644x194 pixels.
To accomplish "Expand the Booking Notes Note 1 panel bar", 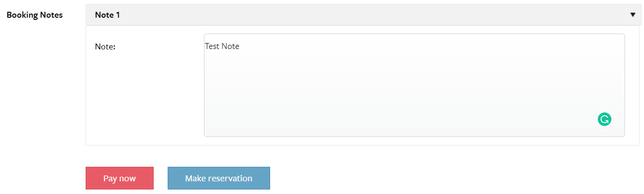I will pyautogui.click(x=363, y=15).
